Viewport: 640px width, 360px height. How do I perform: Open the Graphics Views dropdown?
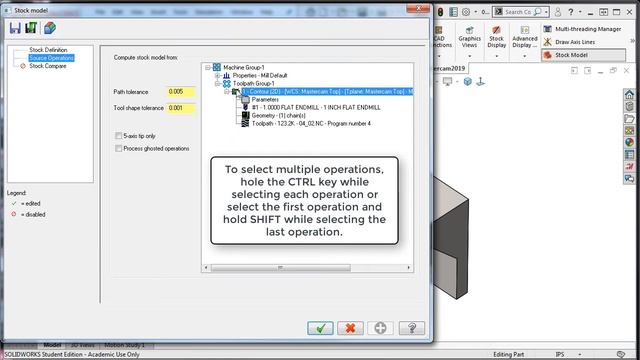(469, 56)
